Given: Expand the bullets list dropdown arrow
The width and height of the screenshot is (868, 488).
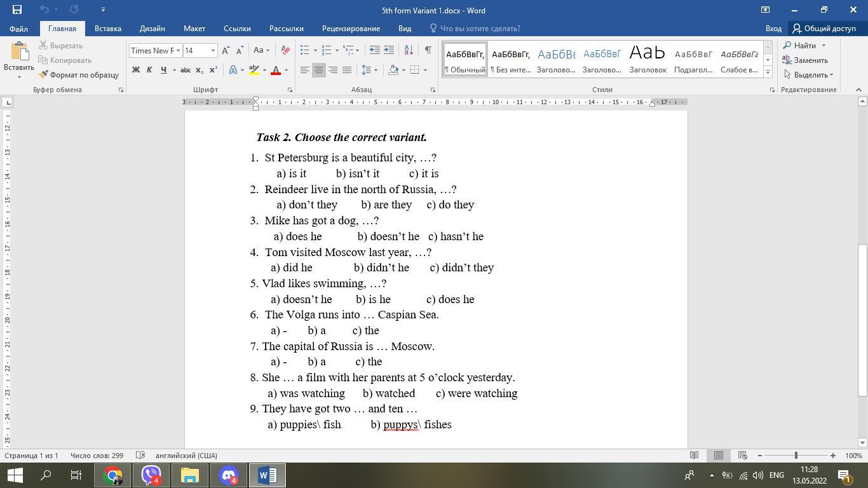Looking at the screenshot, I should click(315, 51).
